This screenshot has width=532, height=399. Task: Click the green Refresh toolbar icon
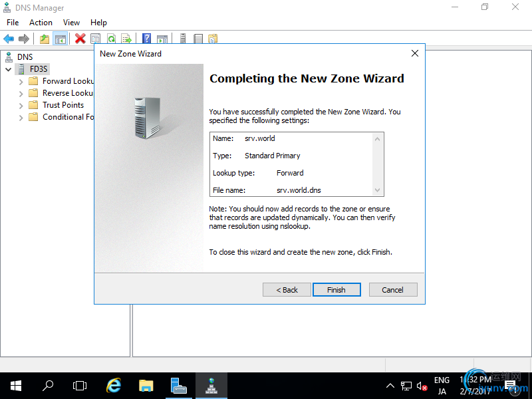[111, 39]
